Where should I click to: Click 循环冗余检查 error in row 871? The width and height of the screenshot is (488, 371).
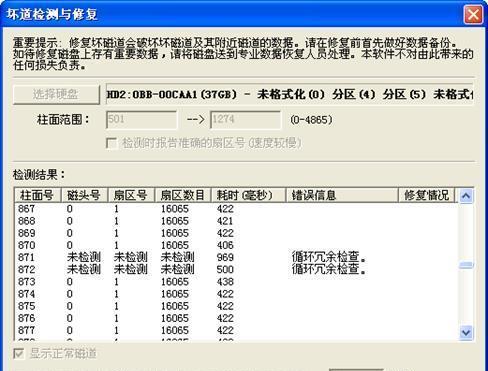[x=329, y=257]
